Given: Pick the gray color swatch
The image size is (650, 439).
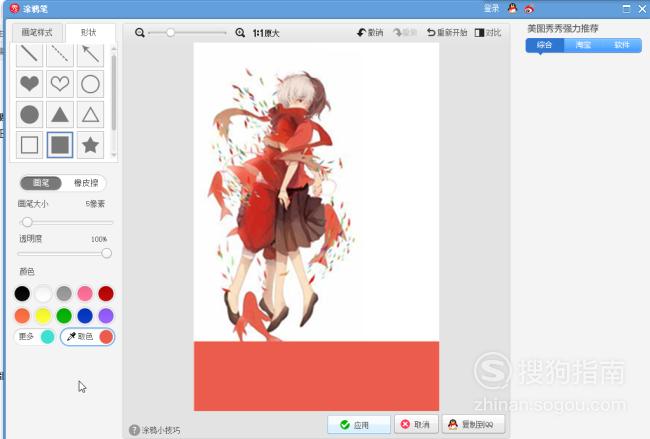Looking at the screenshot, I should coord(64,293).
